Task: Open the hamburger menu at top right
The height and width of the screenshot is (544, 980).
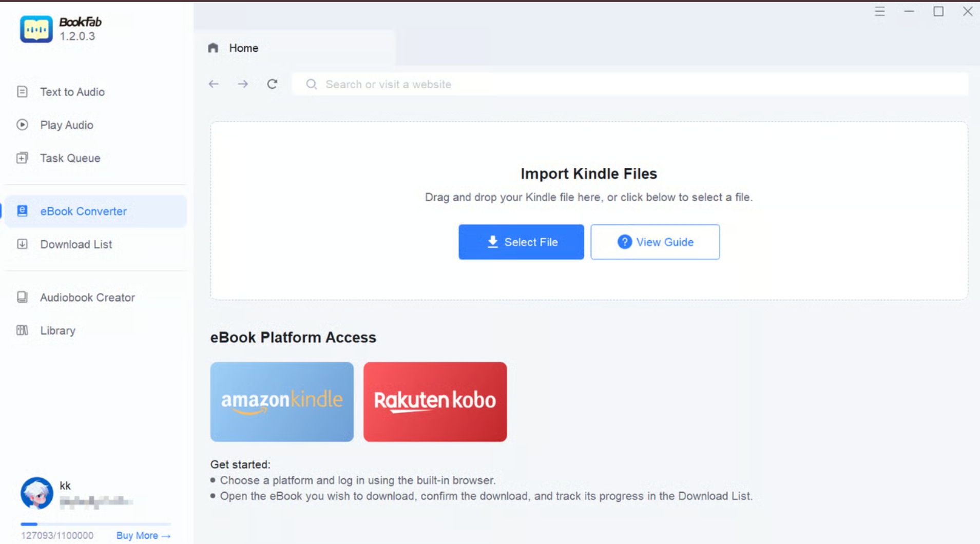Action: click(x=880, y=11)
